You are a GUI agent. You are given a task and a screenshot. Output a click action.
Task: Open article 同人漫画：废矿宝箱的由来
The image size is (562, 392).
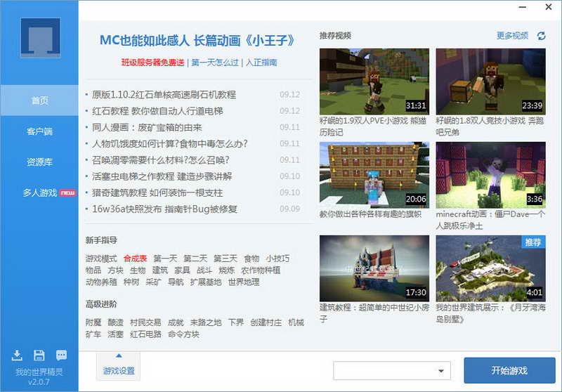tap(147, 127)
